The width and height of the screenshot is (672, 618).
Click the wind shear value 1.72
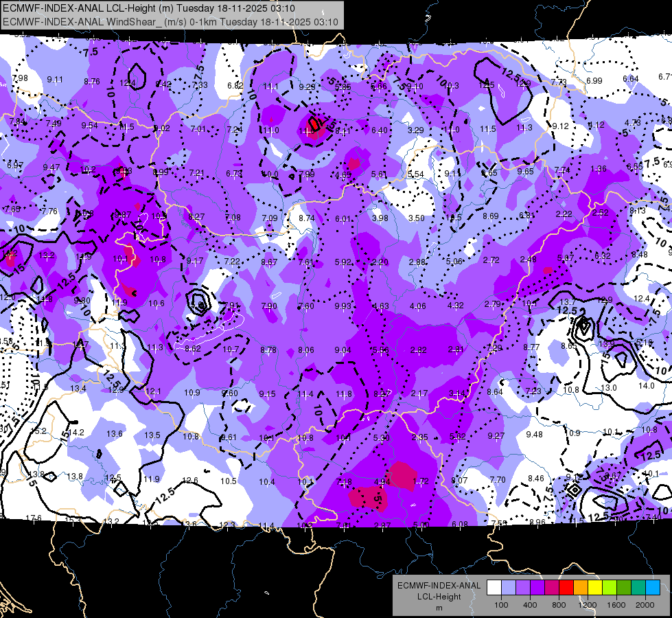(x=420, y=481)
